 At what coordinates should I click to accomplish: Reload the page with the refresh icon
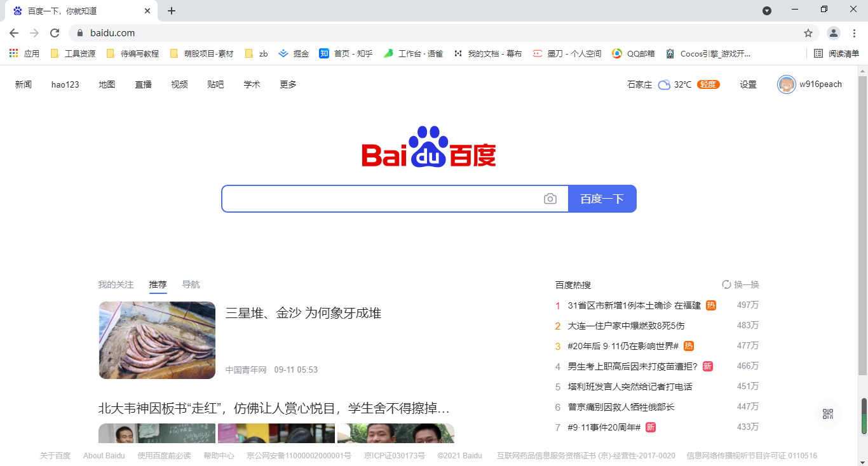coord(55,33)
